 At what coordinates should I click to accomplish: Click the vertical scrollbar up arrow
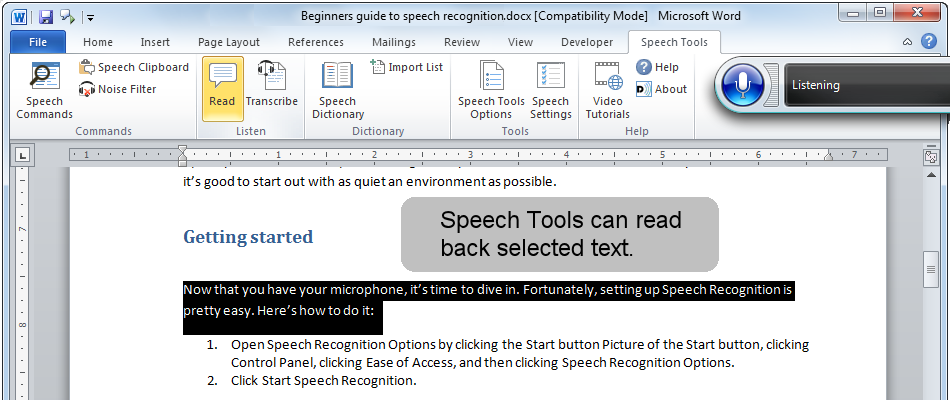930,175
